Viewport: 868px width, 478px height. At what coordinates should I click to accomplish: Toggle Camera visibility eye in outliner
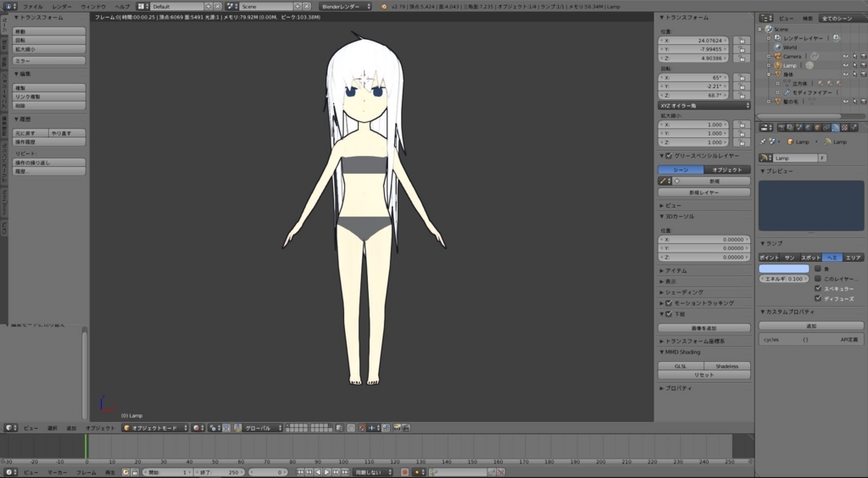[x=845, y=56]
